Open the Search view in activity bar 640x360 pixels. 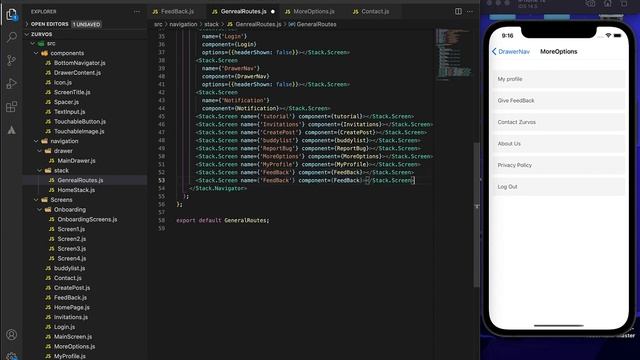[x=11, y=38]
